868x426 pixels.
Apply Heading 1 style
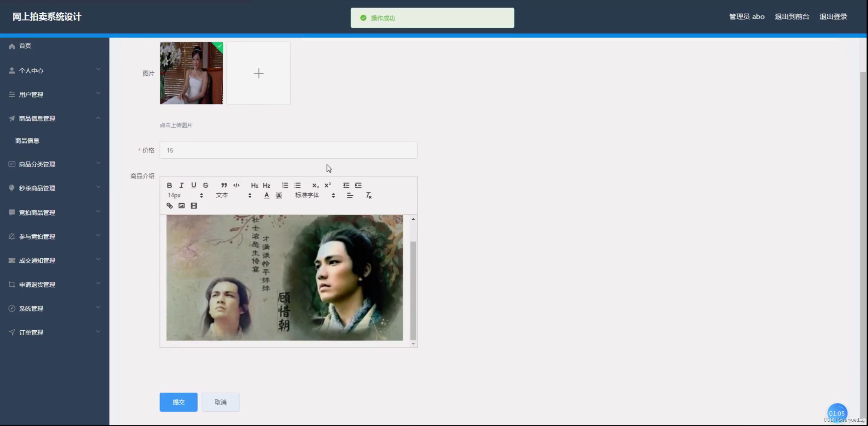tap(254, 185)
